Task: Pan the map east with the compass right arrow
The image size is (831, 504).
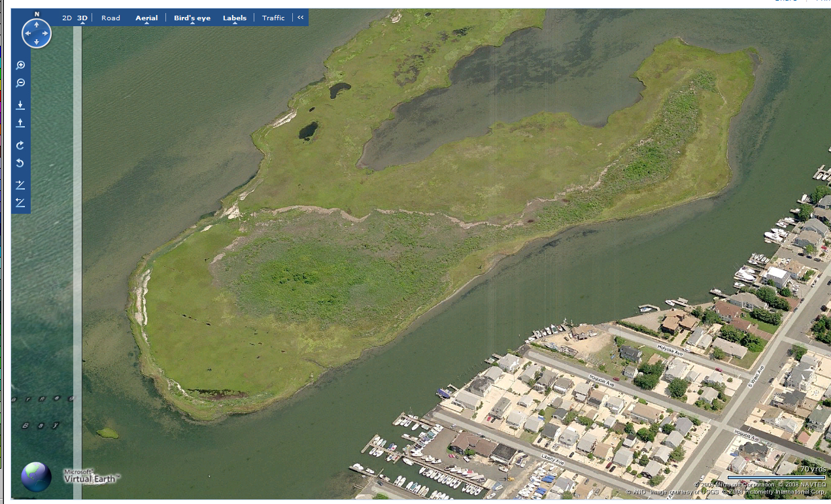Action: tap(46, 33)
